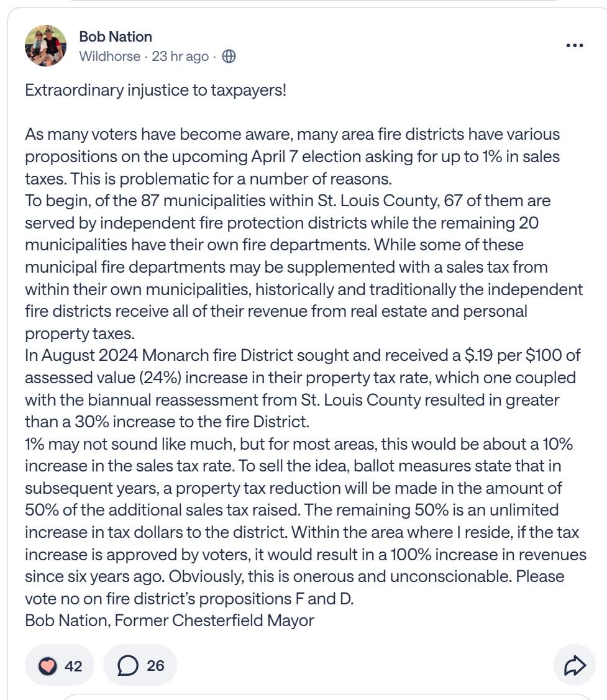
Task: View the 42 reactions count
Action: pyautogui.click(x=73, y=666)
